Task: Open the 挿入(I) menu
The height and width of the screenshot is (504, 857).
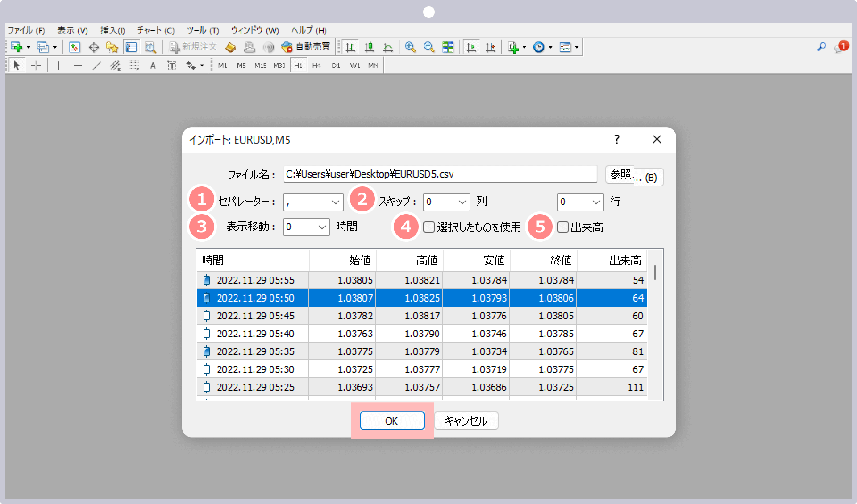Action: click(x=112, y=30)
